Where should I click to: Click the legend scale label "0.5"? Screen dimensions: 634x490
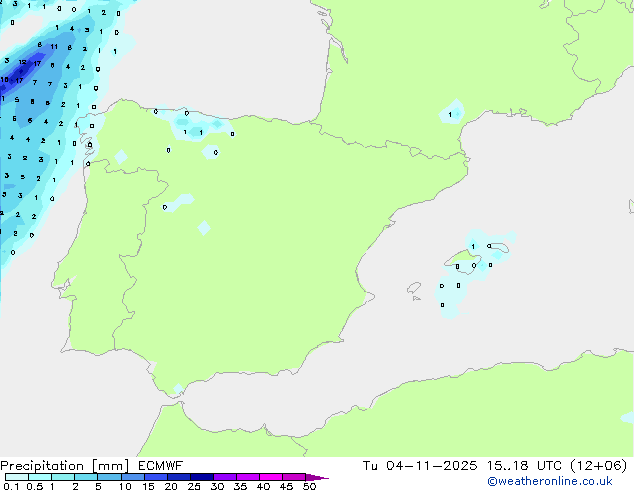point(35,486)
